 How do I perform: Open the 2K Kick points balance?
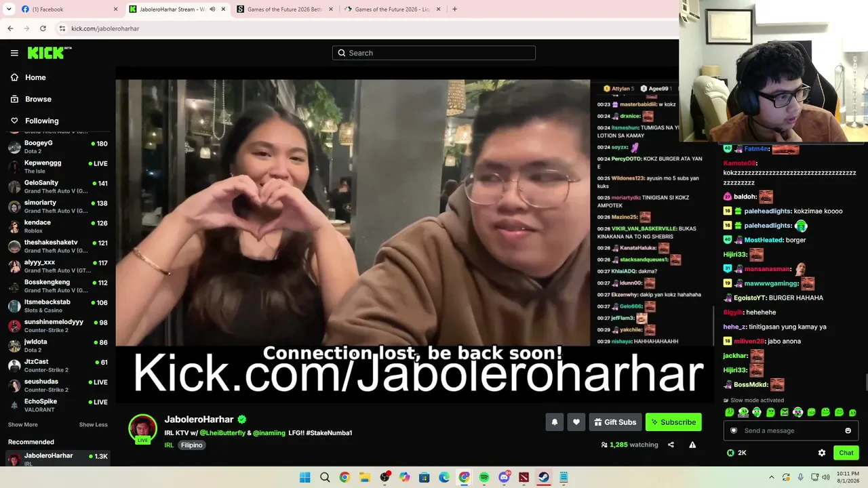click(736, 453)
